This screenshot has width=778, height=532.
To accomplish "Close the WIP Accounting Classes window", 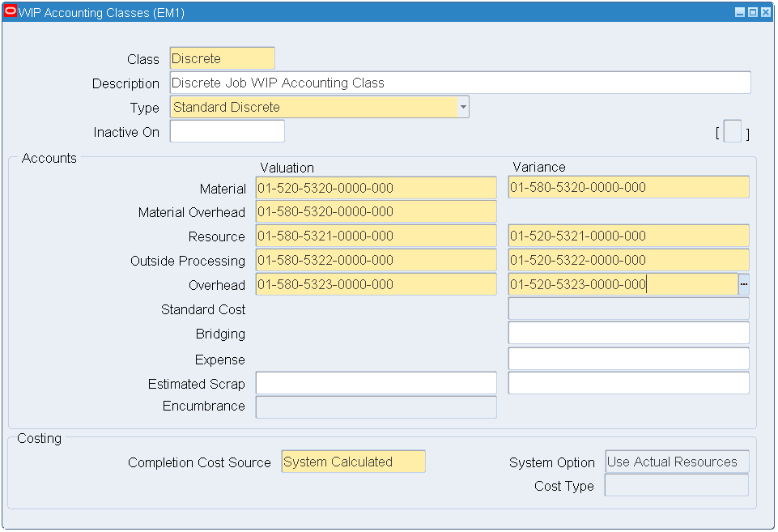I will tap(766, 12).
